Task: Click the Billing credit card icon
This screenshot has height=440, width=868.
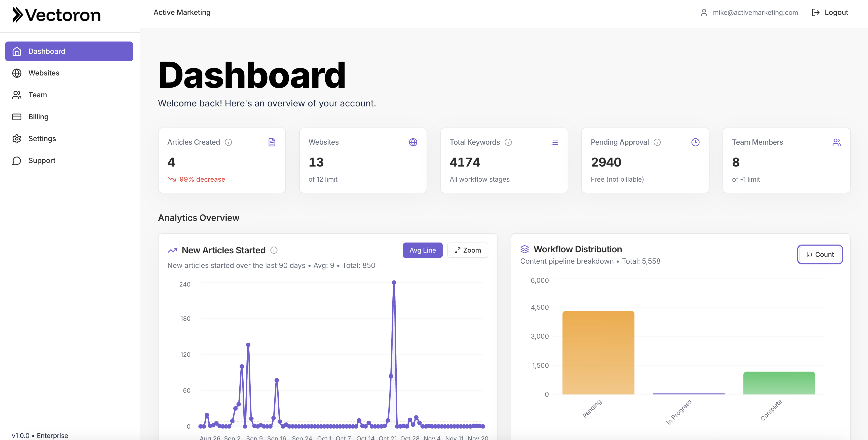Action: [x=17, y=116]
